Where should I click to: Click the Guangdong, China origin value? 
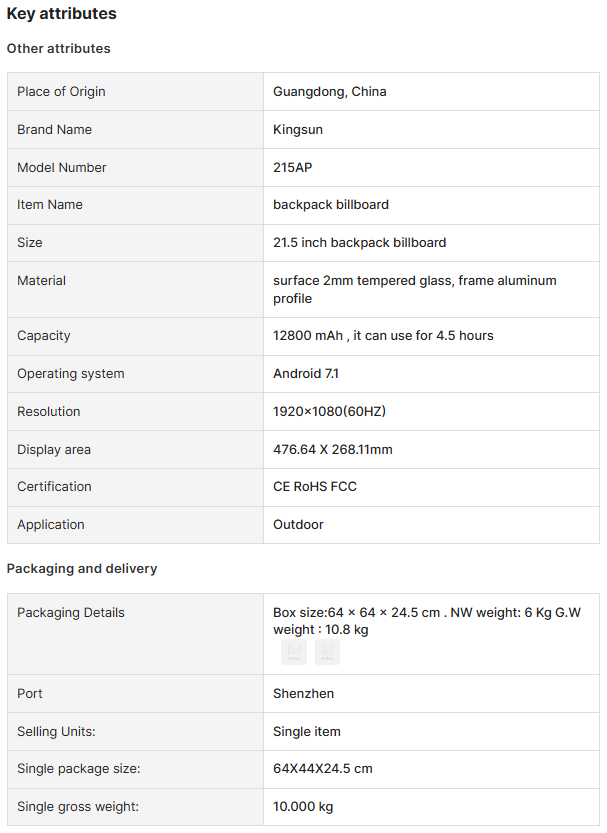pyautogui.click(x=330, y=91)
